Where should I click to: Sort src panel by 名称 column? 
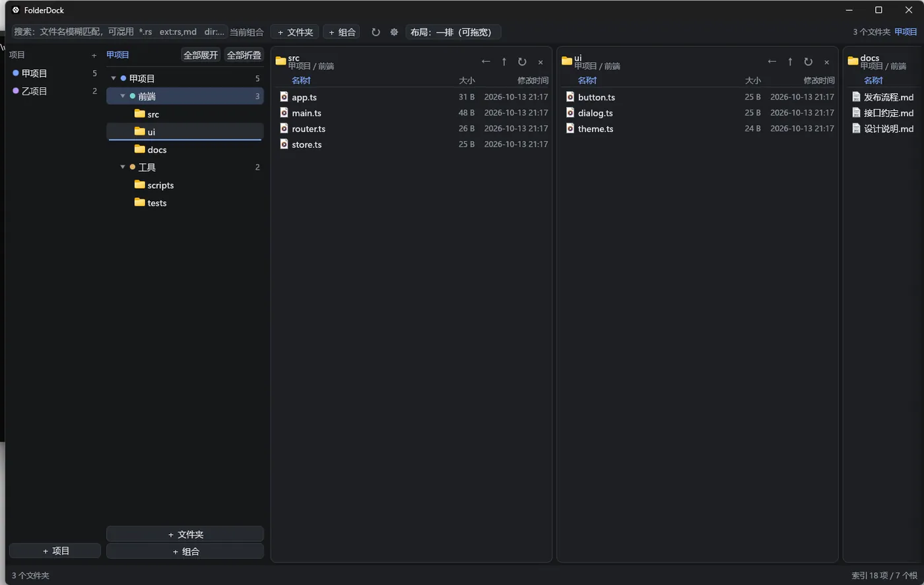click(x=301, y=81)
